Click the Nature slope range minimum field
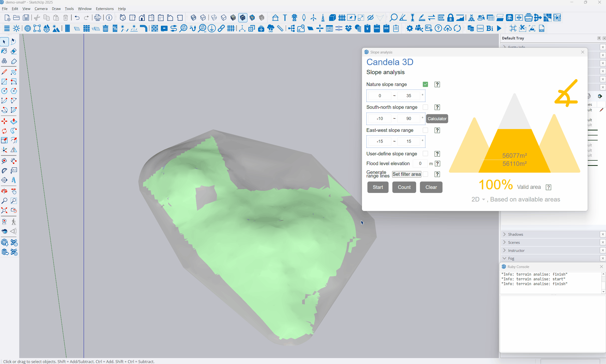Viewport: 606px width, 364px height. (380, 96)
